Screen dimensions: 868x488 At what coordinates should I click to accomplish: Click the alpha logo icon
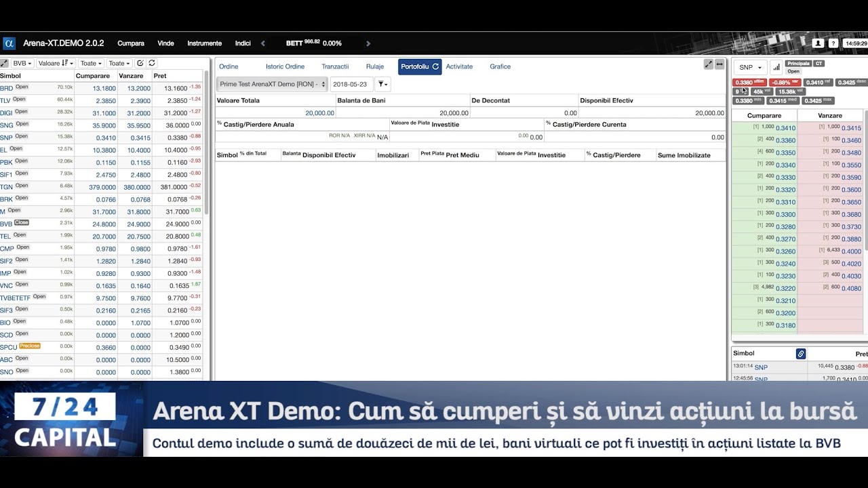[x=9, y=43]
